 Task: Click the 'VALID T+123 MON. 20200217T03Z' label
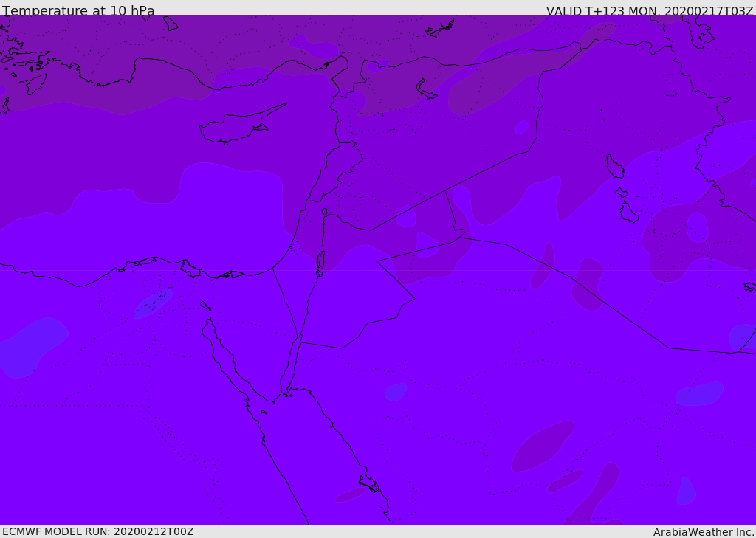[x=650, y=10]
